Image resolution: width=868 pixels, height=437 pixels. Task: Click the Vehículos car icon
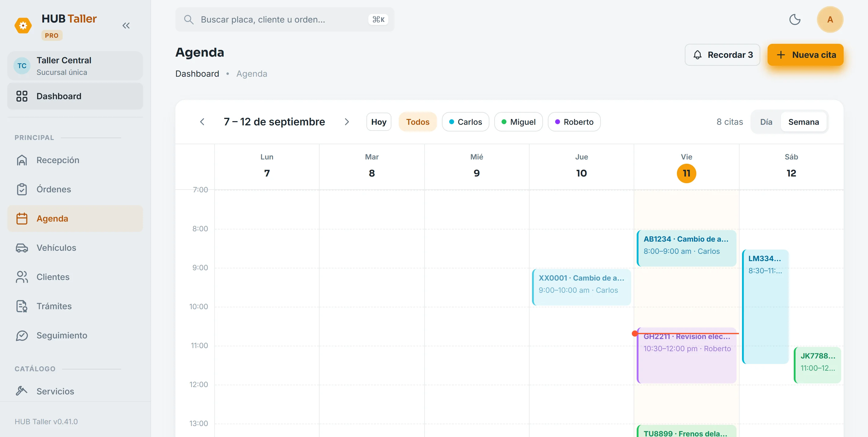pos(22,248)
